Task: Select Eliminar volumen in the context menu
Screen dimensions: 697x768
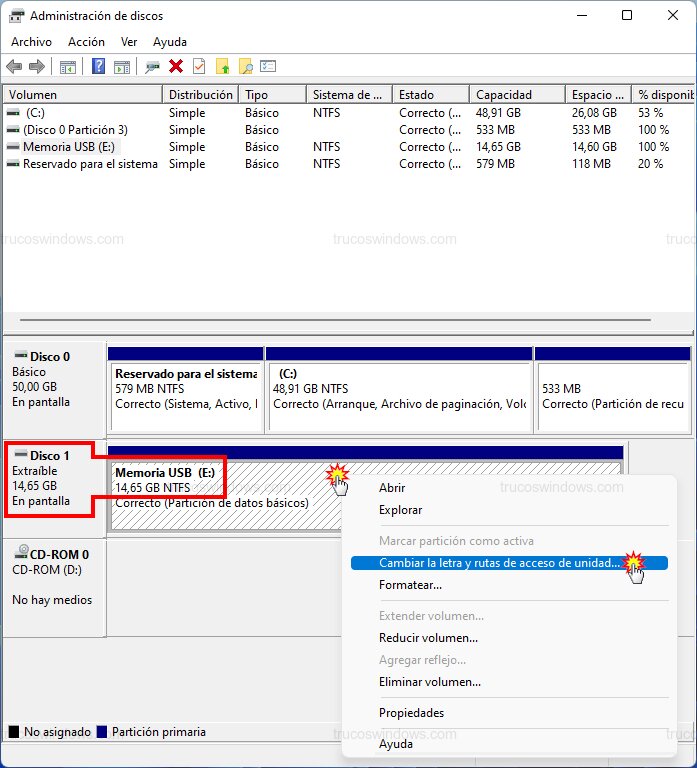Action: [x=429, y=682]
